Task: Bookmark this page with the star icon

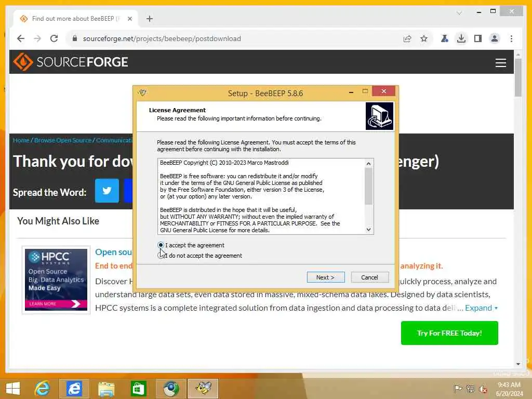Action: [424, 38]
